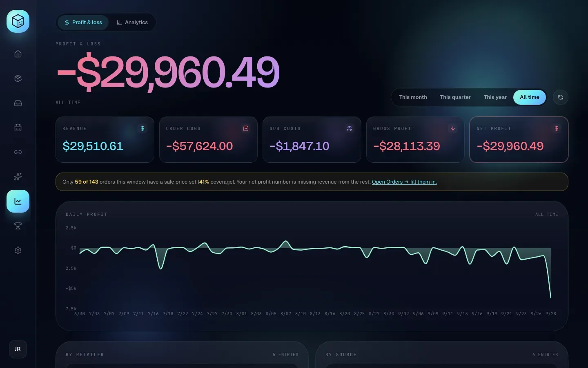Select the This month range
Viewport: 588px width, 368px height.
point(413,97)
